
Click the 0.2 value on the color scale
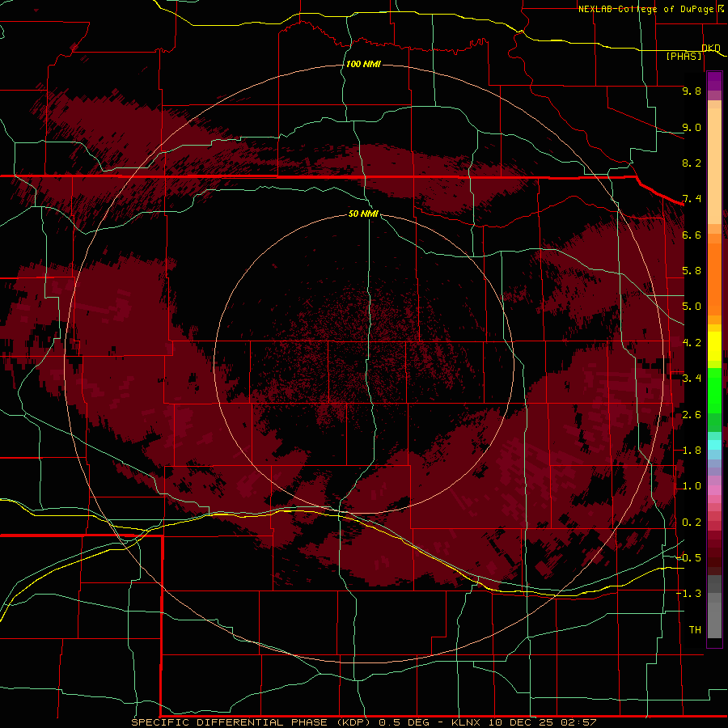pyautogui.click(x=692, y=523)
